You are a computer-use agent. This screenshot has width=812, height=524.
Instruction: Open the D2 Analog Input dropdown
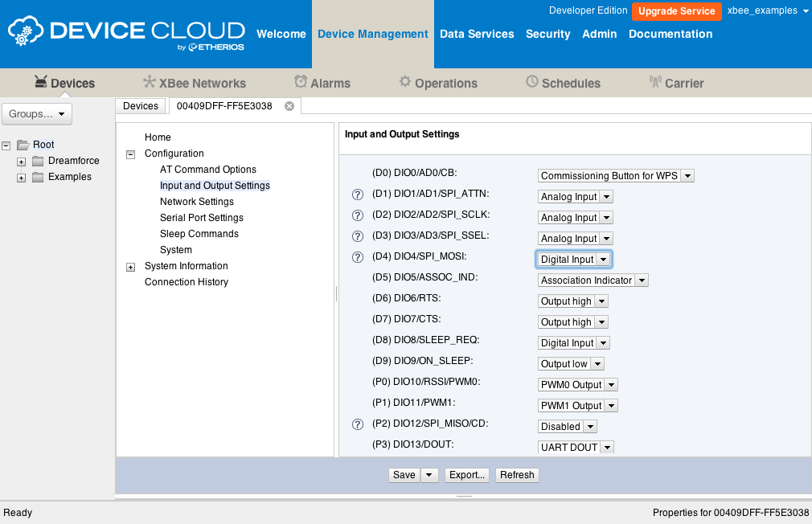(x=576, y=218)
